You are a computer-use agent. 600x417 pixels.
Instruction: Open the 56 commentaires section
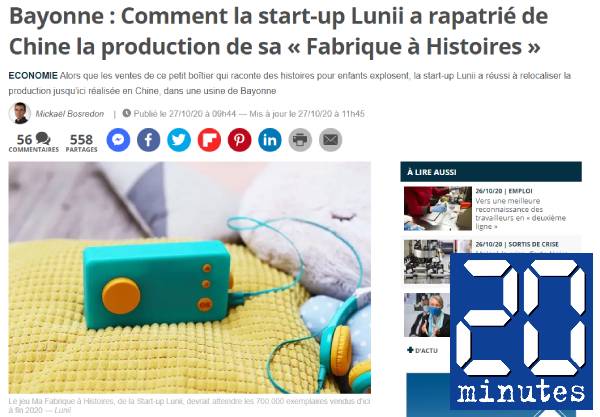(x=34, y=143)
